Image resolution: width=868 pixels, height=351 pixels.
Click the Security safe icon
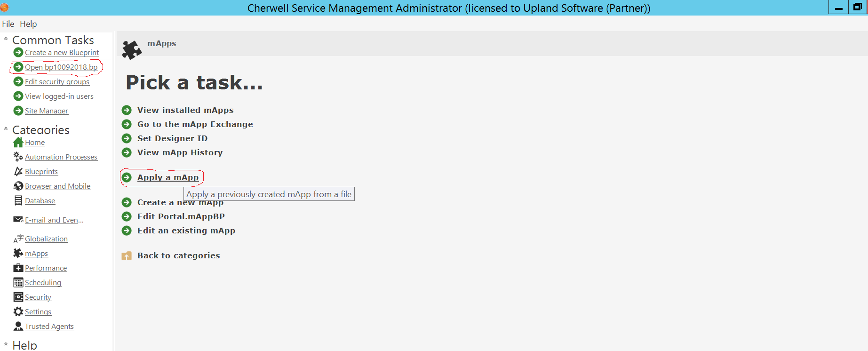(x=18, y=297)
